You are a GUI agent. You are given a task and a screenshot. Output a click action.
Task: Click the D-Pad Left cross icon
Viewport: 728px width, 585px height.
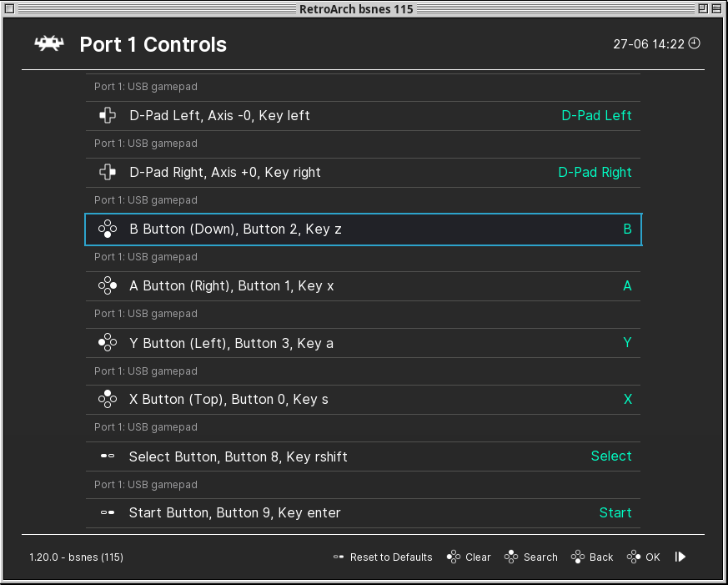(108, 115)
